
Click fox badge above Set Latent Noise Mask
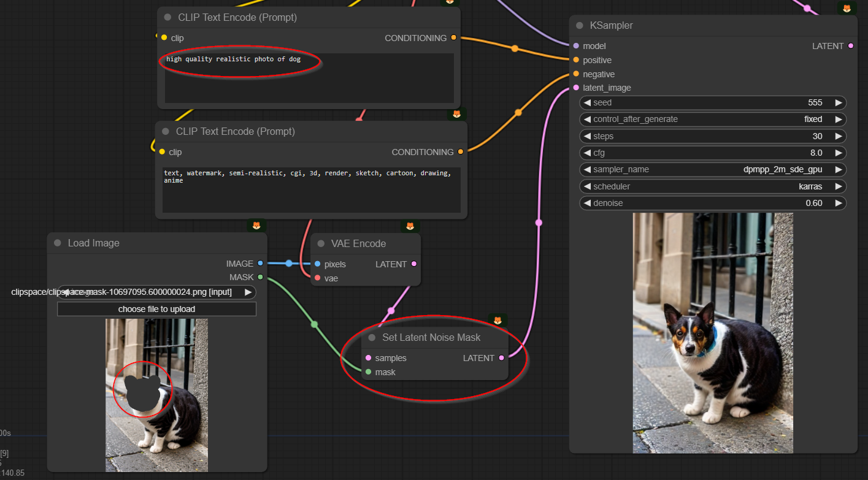point(497,321)
